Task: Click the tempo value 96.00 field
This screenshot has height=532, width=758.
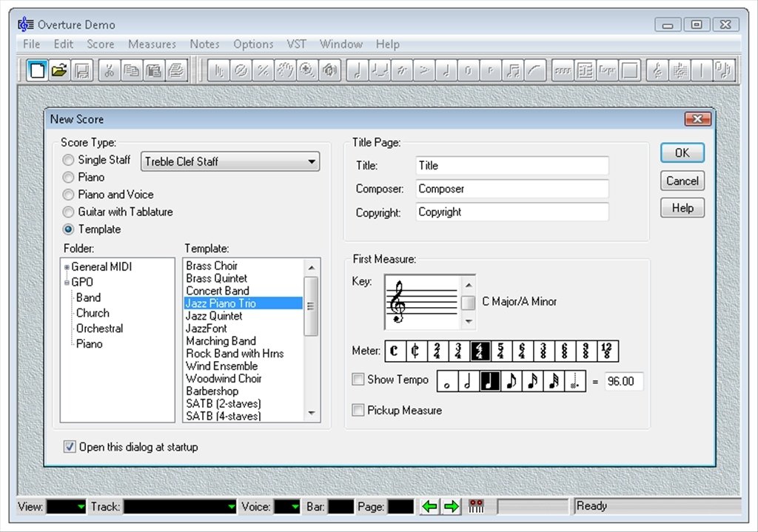Action: tap(623, 381)
